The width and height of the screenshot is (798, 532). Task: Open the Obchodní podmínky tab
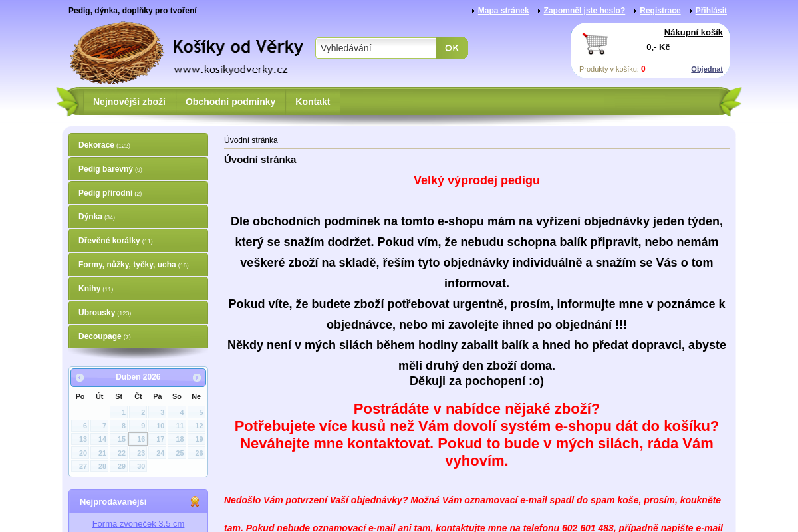[x=230, y=102]
